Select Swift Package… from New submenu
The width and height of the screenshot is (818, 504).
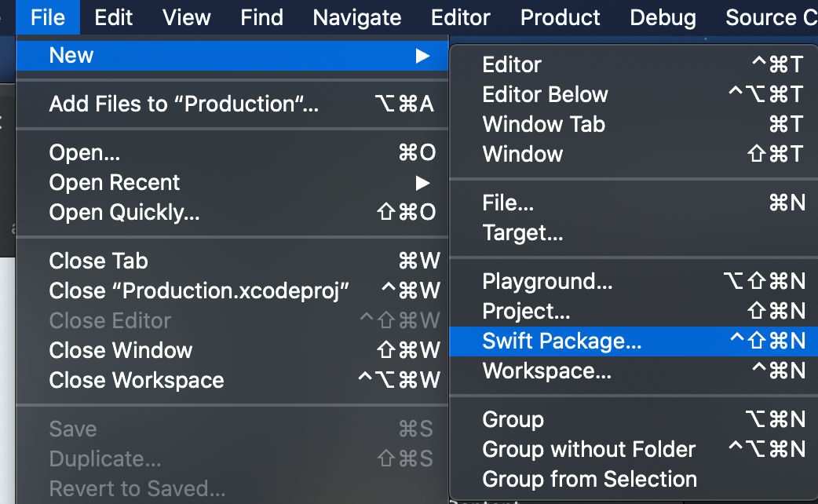(x=634, y=341)
